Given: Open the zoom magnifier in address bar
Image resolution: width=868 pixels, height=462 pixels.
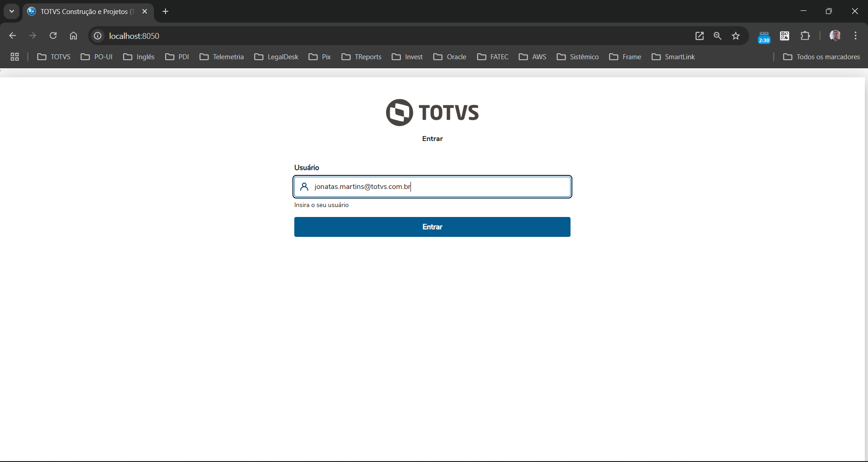Looking at the screenshot, I should (717, 36).
